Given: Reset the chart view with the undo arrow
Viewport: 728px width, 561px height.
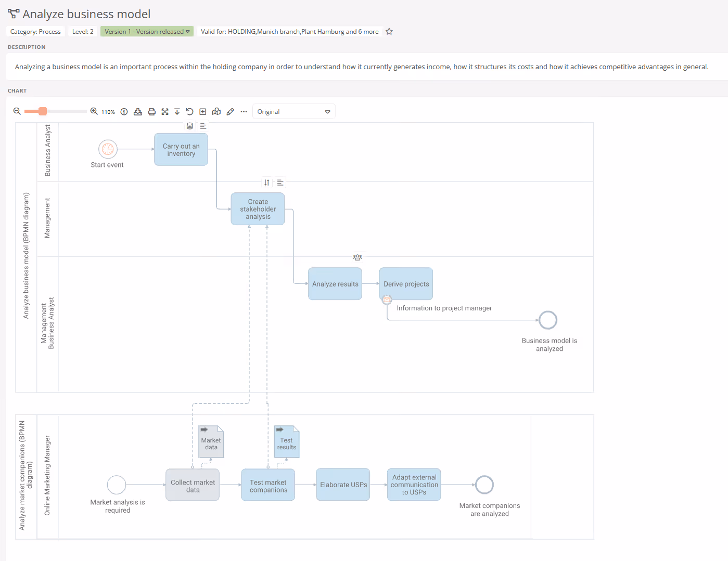Looking at the screenshot, I should [189, 111].
